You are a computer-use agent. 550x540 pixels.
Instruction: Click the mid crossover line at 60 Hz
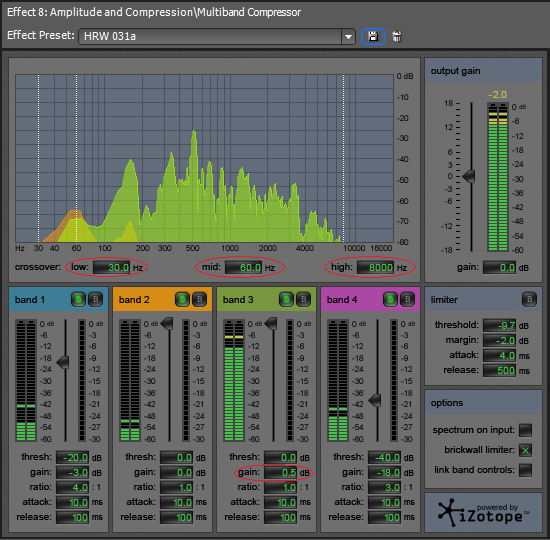(76, 158)
